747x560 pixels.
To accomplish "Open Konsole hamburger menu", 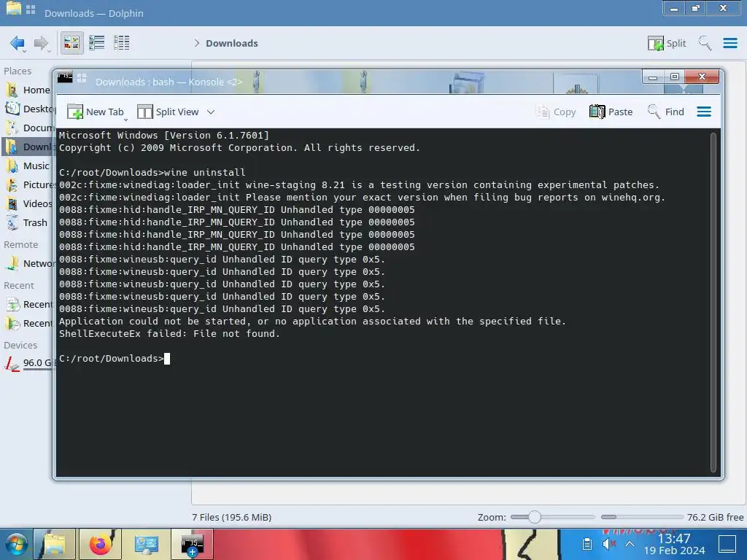I will click(704, 112).
